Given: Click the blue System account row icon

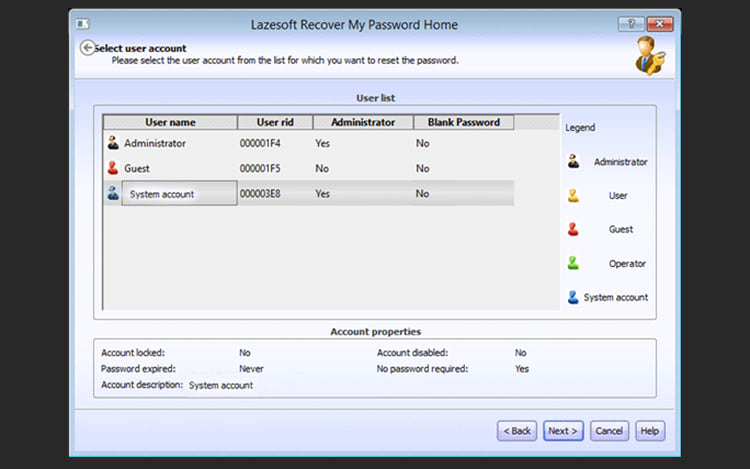Looking at the screenshot, I should 112,194.
